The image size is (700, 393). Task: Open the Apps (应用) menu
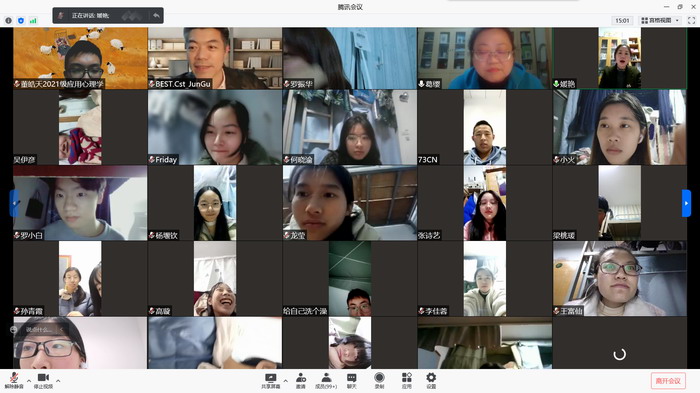(406, 381)
